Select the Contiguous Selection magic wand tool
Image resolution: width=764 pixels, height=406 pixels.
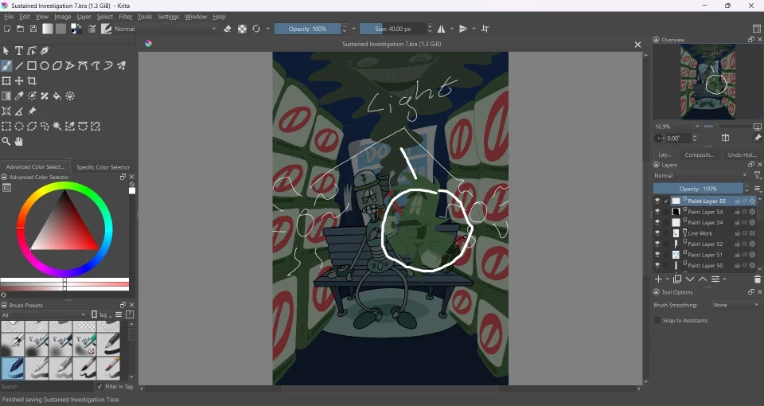click(x=57, y=127)
